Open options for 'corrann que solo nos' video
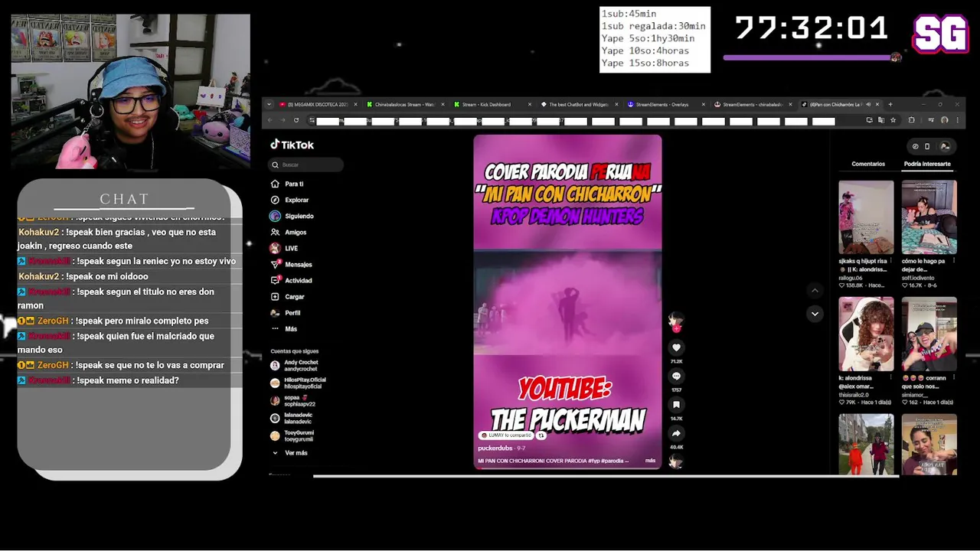This screenshot has width=980, height=551. coord(953,378)
